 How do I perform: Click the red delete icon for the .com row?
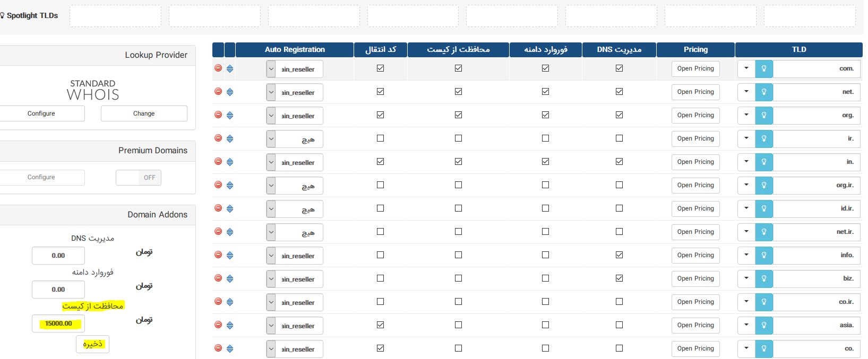(x=218, y=68)
